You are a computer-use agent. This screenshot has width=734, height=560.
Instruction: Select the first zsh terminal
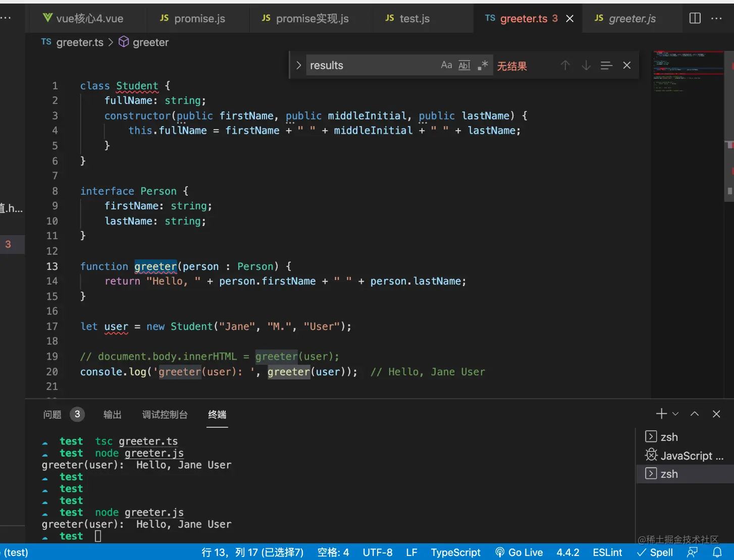coord(685,437)
